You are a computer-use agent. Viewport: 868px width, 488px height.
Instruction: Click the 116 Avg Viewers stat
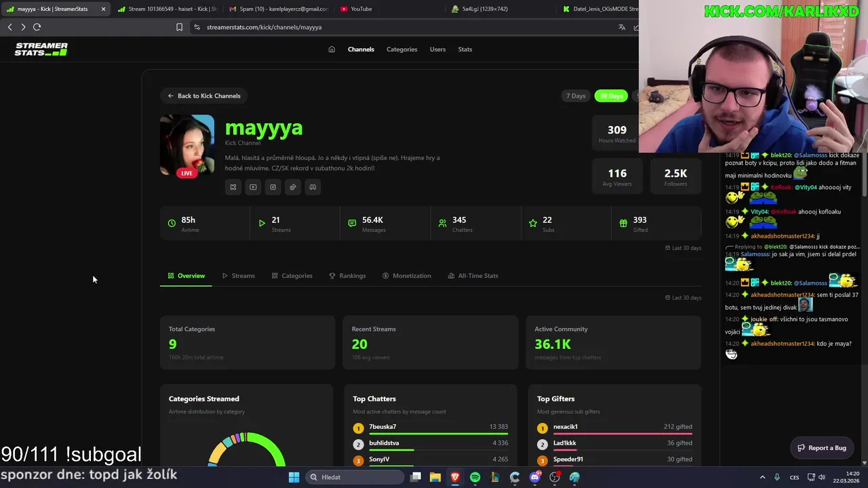pyautogui.click(x=617, y=177)
